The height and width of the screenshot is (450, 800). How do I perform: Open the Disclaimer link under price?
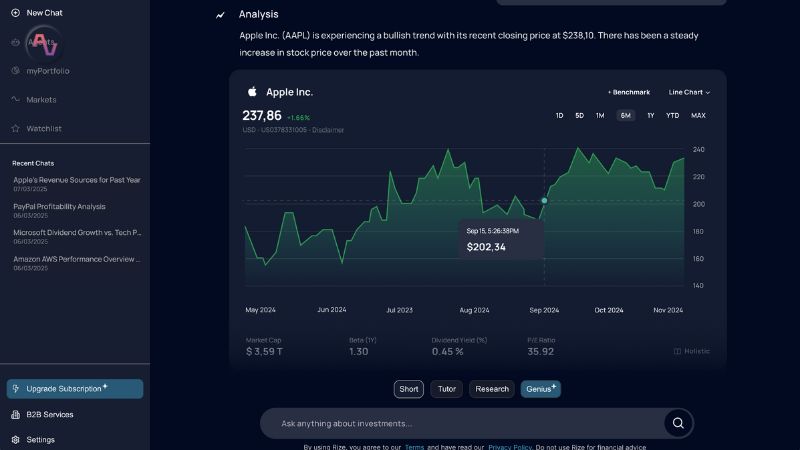coord(328,130)
